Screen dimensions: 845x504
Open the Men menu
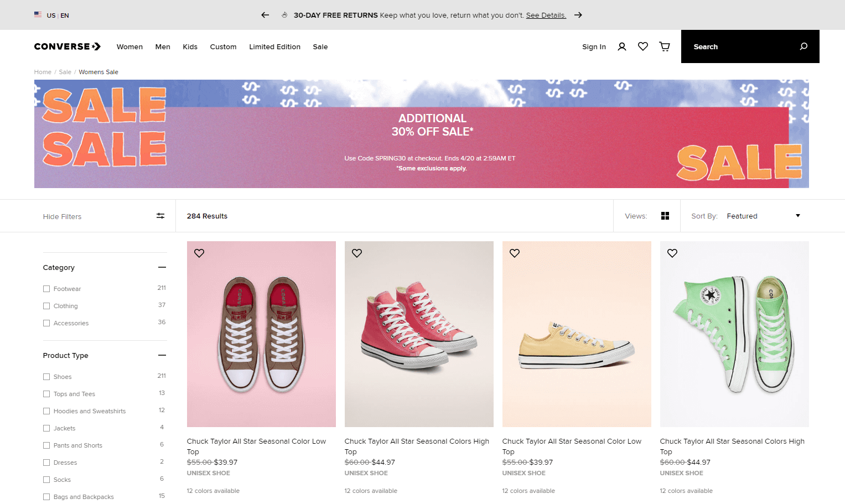tap(163, 47)
